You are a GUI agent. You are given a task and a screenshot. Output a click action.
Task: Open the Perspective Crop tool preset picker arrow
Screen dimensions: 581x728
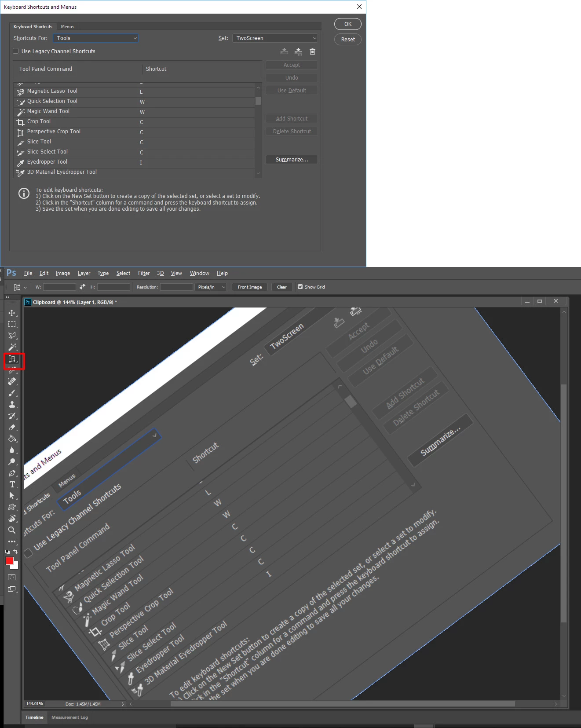[25, 287]
